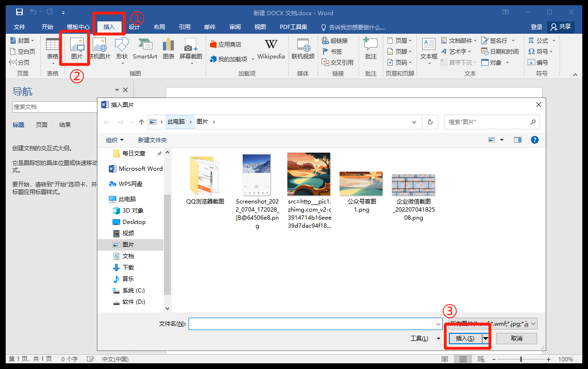Switch to the 审阅 Review tab
The image size is (588, 369).
click(x=235, y=27)
